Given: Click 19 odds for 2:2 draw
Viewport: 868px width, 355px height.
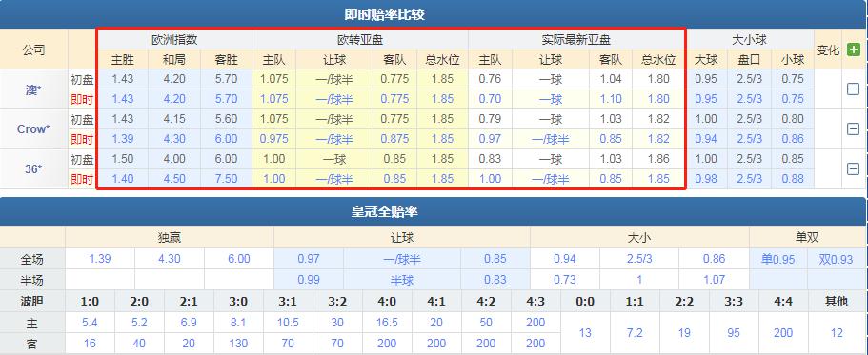Looking at the screenshot, I should (x=684, y=333).
